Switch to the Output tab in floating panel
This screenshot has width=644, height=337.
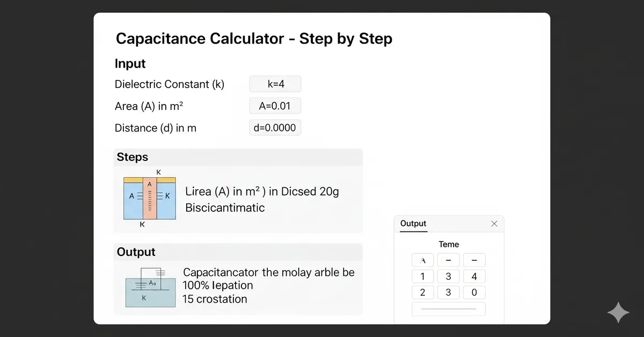(x=412, y=223)
